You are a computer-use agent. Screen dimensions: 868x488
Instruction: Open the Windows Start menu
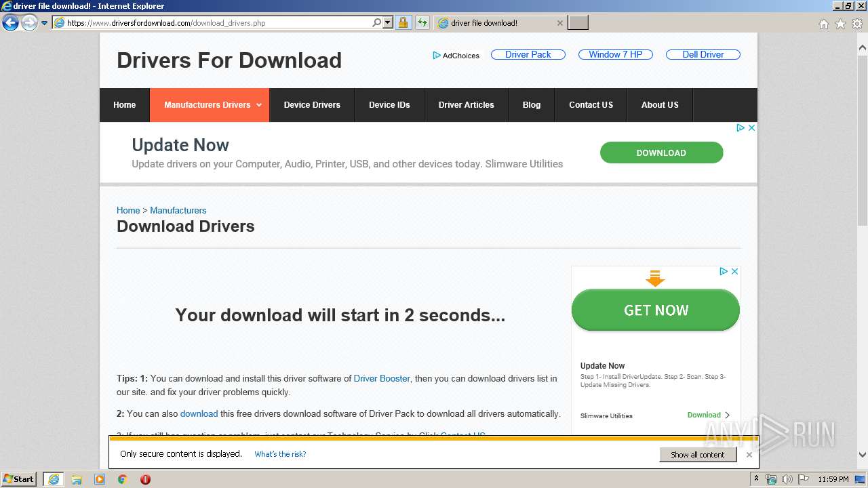click(x=18, y=479)
